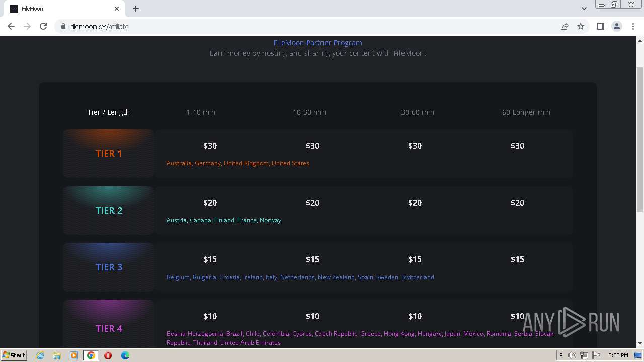Click the 1-10 min column header

pos(201,112)
